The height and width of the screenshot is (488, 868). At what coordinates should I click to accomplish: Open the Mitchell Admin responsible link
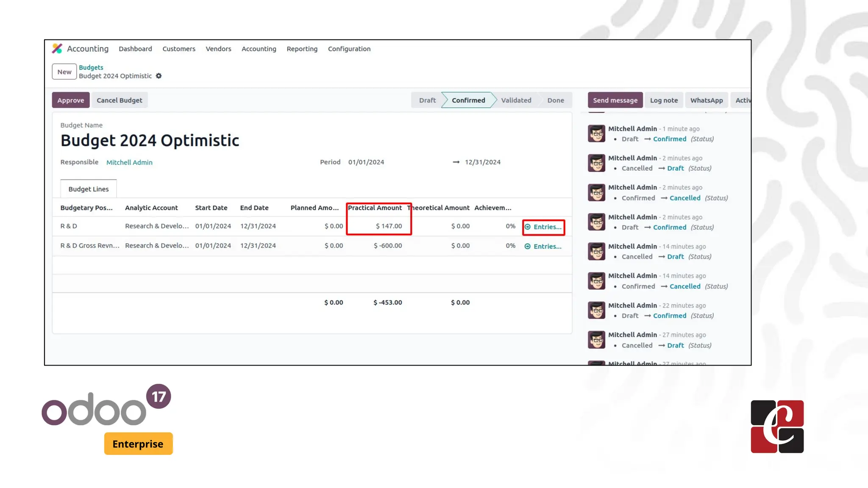[129, 162]
